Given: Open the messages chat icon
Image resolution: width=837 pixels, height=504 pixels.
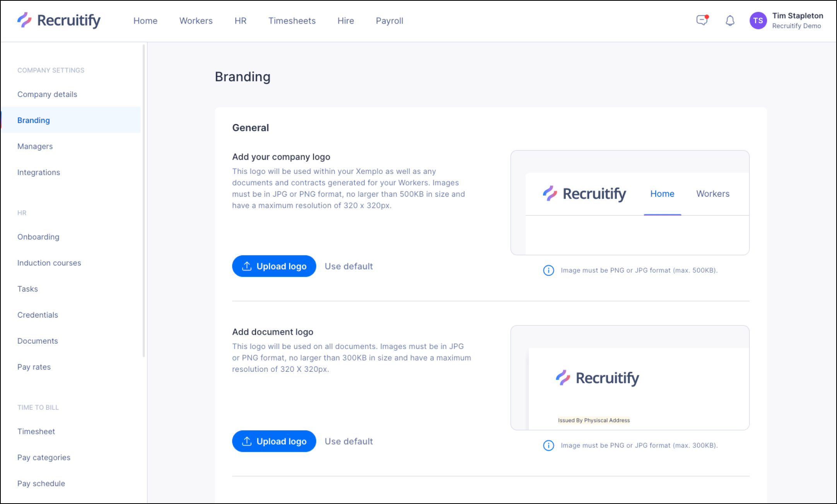Looking at the screenshot, I should coord(702,20).
